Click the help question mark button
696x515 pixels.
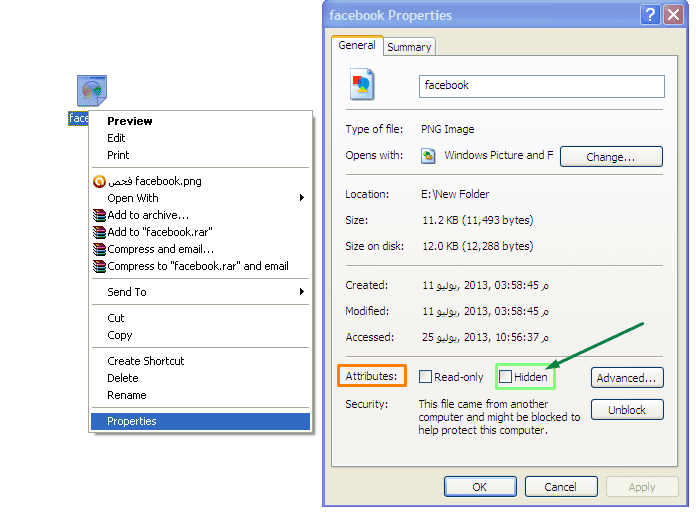click(x=650, y=15)
